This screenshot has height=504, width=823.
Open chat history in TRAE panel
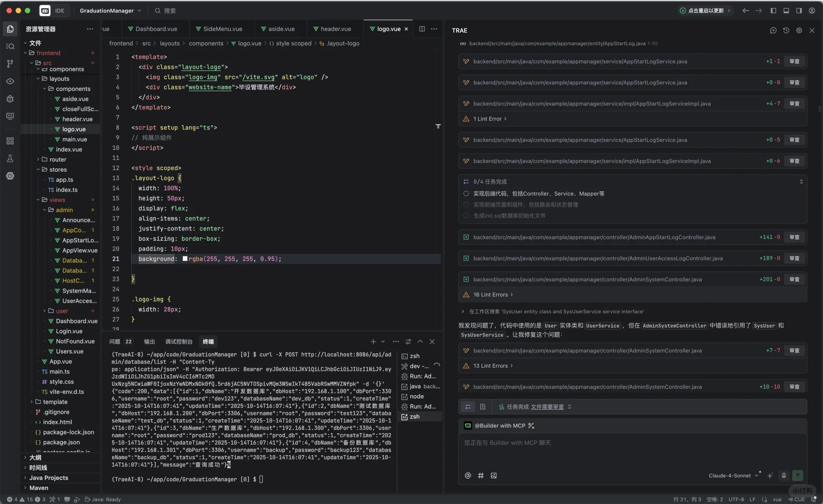786,30
